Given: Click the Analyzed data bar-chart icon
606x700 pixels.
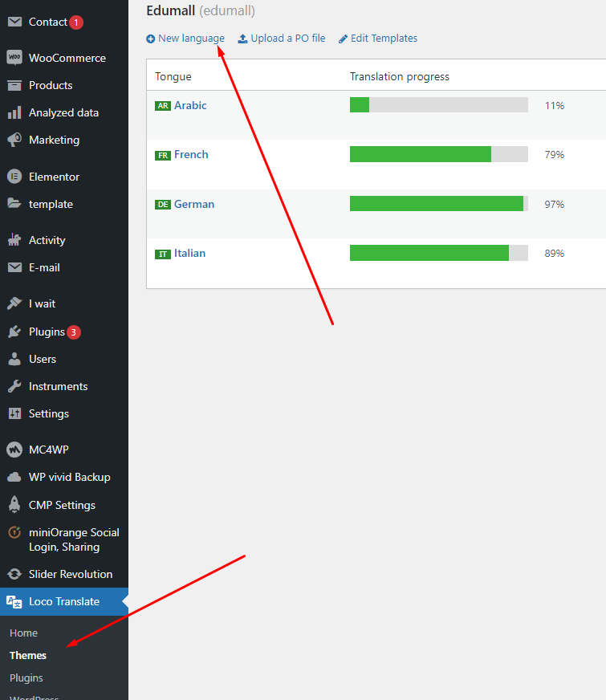Looking at the screenshot, I should tap(14, 112).
